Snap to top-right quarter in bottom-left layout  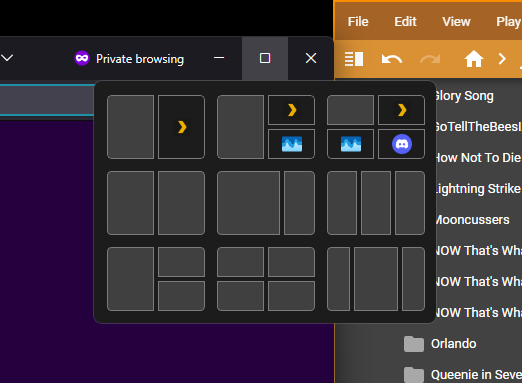(181, 262)
